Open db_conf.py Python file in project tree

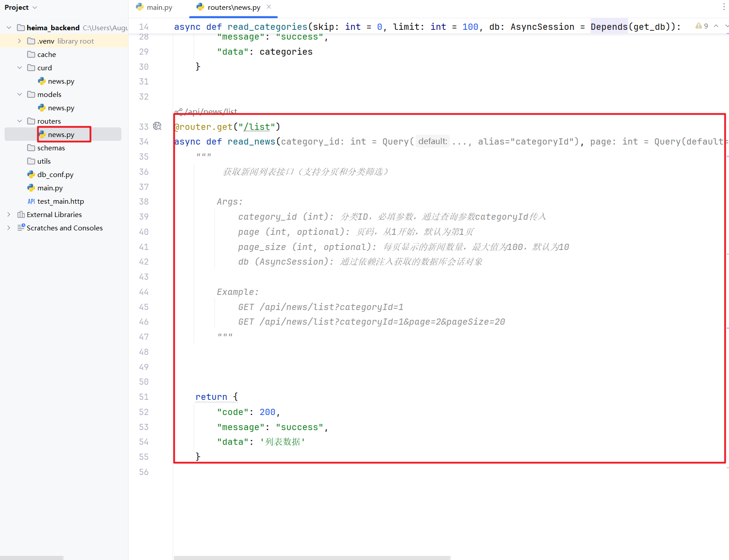pos(55,174)
